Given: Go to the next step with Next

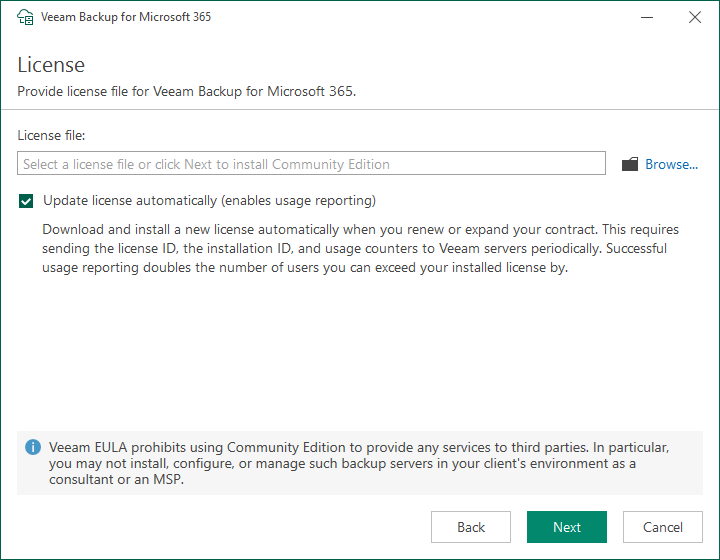Looking at the screenshot, I should 567,527.
